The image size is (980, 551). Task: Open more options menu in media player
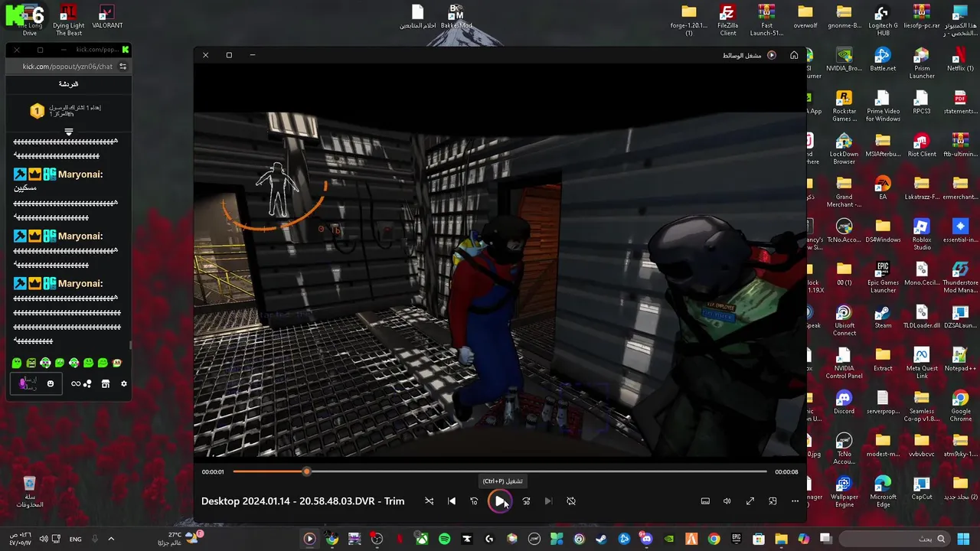tap(795, 501)
